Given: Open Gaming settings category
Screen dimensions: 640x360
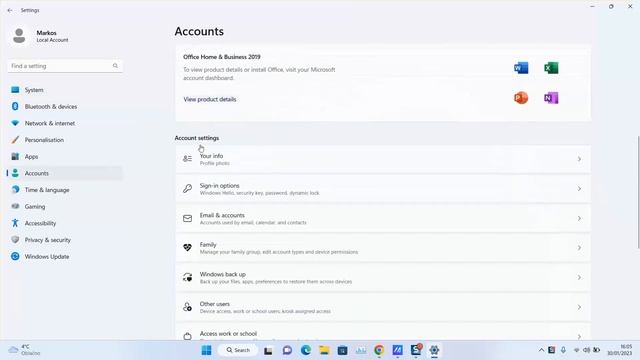Looking at the screenshot, I should click(65, 207).
